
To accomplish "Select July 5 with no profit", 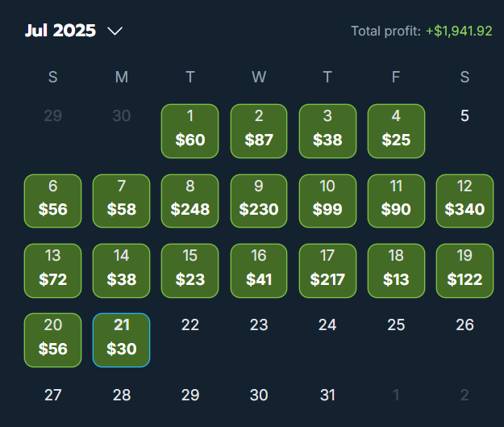I will (464, 115).
